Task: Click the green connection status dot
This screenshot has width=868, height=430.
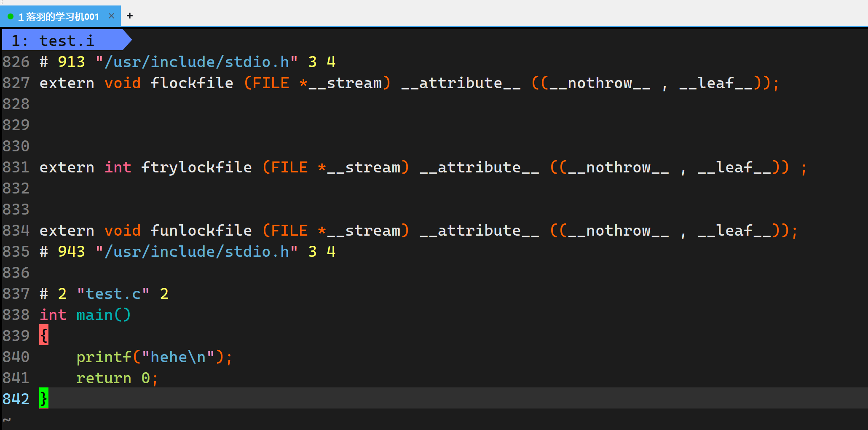Action: coord(11,16)
